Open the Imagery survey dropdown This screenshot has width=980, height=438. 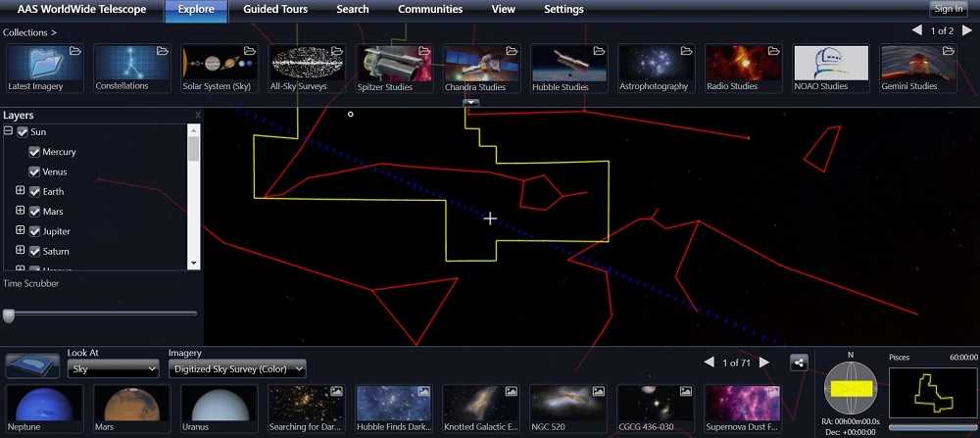[237, 369]
